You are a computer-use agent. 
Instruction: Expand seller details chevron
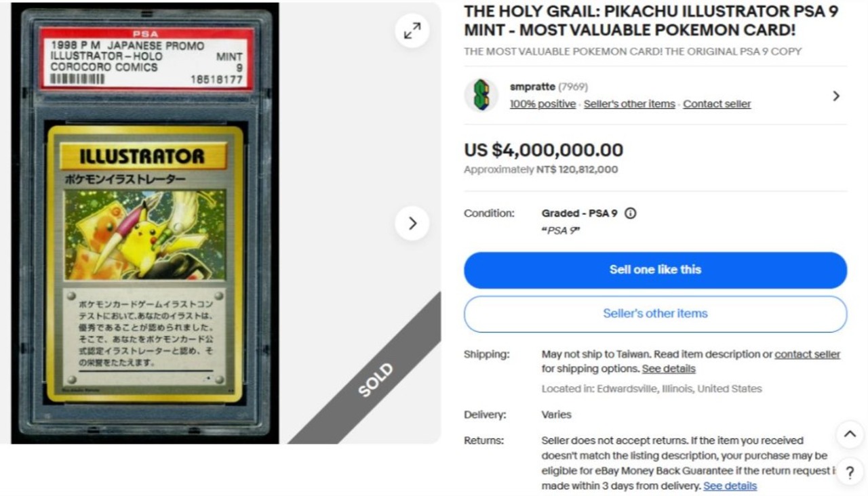point(836,96)
